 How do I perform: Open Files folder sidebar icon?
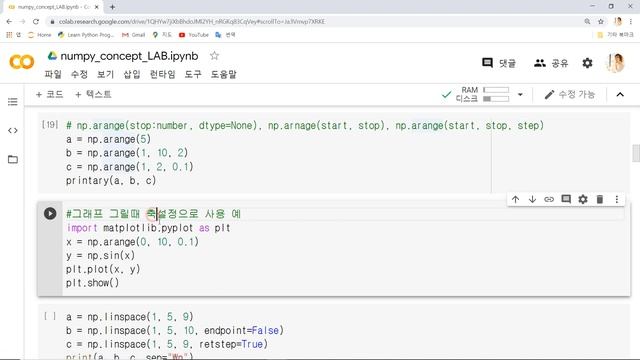pos(13,159)
